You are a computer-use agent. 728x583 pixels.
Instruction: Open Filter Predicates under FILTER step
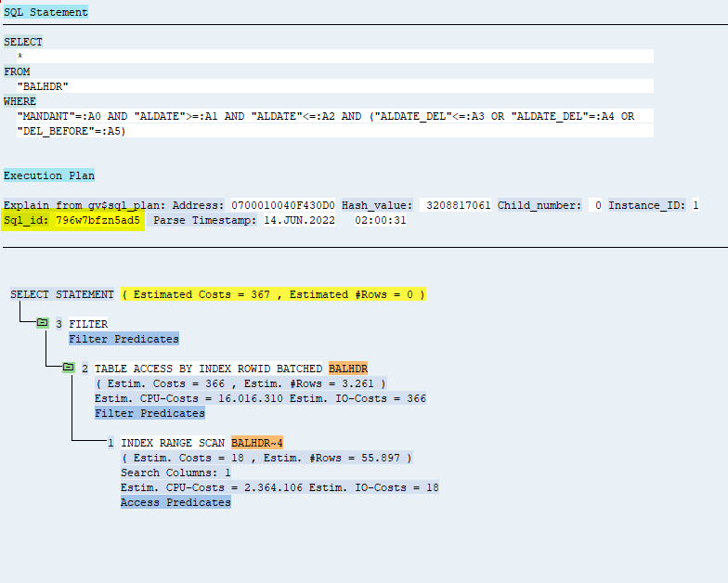pos(124,339)
